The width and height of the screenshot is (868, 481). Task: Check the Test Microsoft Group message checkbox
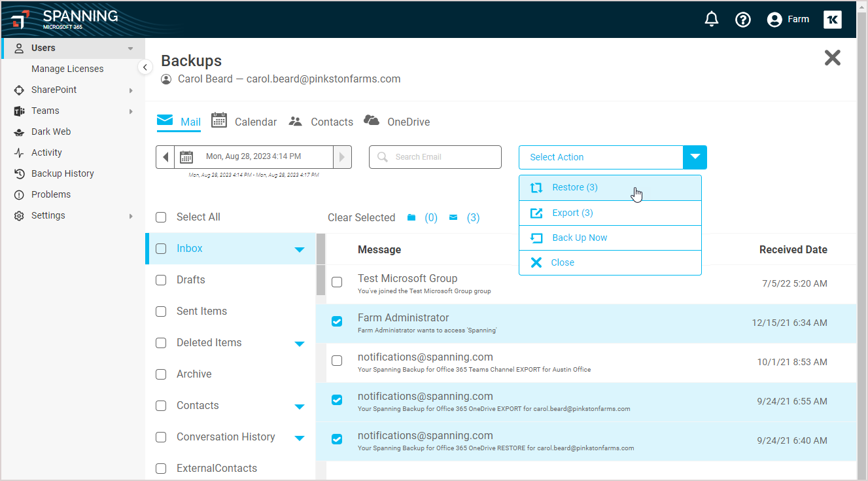(x=337, y=283)
